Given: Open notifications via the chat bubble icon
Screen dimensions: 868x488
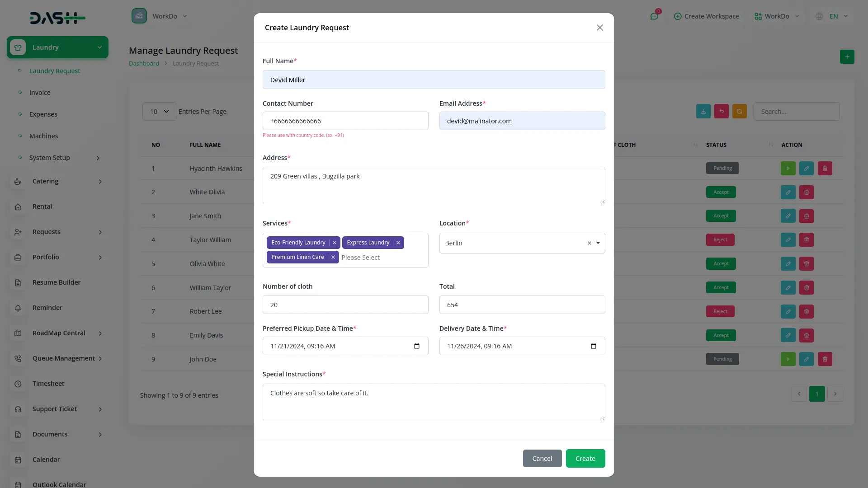Looking at the screenshot, I should tap(654, 16).
